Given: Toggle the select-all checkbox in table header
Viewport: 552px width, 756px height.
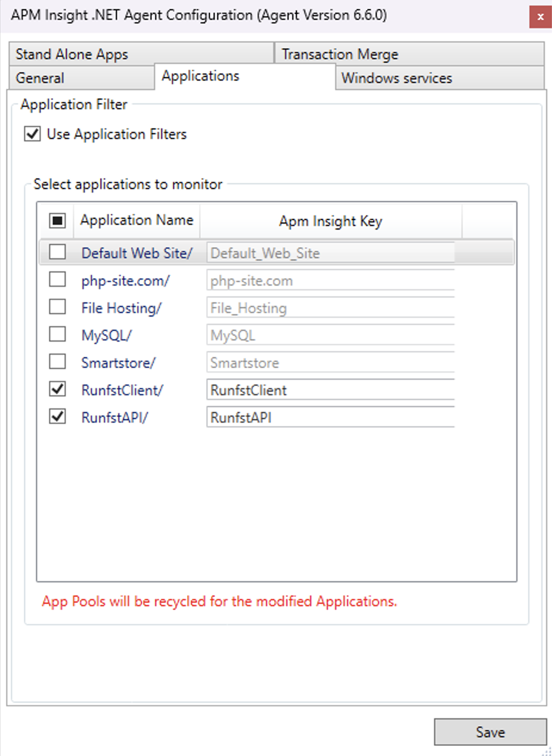Looking at the screenshot, I should pyautogui.click(x=57, y=221).
